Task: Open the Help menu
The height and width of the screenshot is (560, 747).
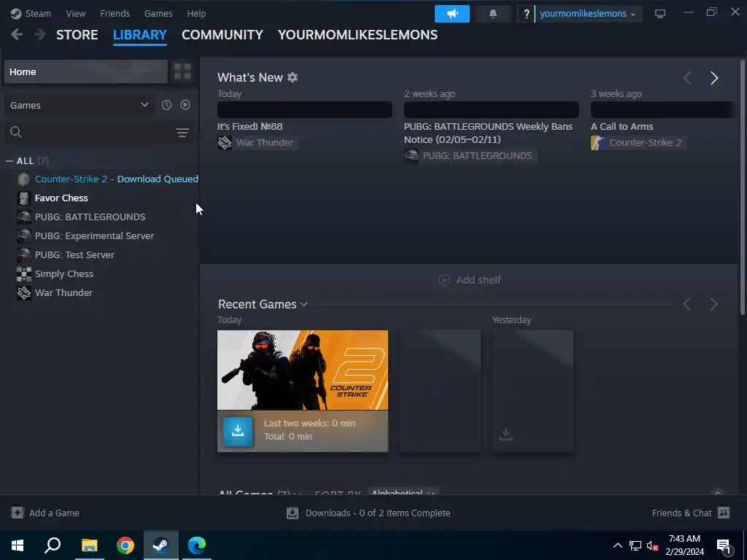Action: click(196, 13)
